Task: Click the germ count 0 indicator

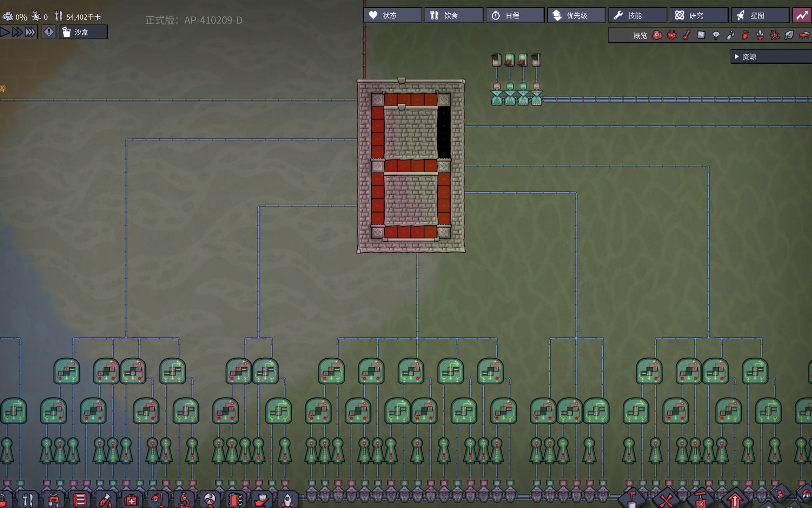Action: [39, 17]
